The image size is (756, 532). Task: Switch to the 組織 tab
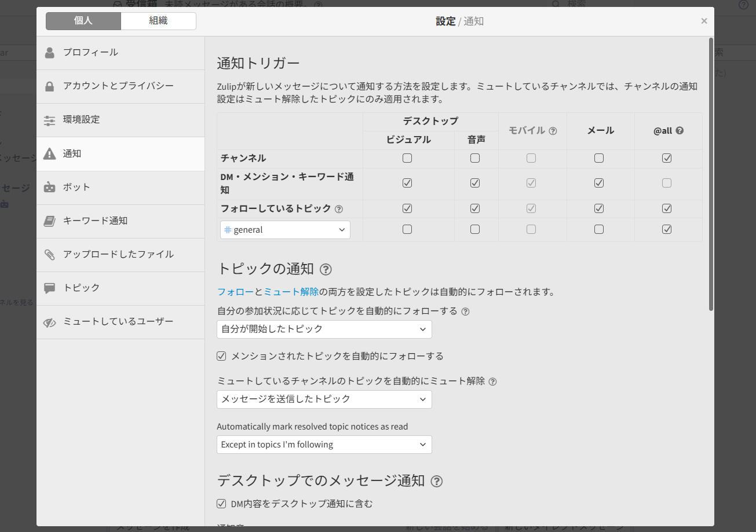pos(158,20)
